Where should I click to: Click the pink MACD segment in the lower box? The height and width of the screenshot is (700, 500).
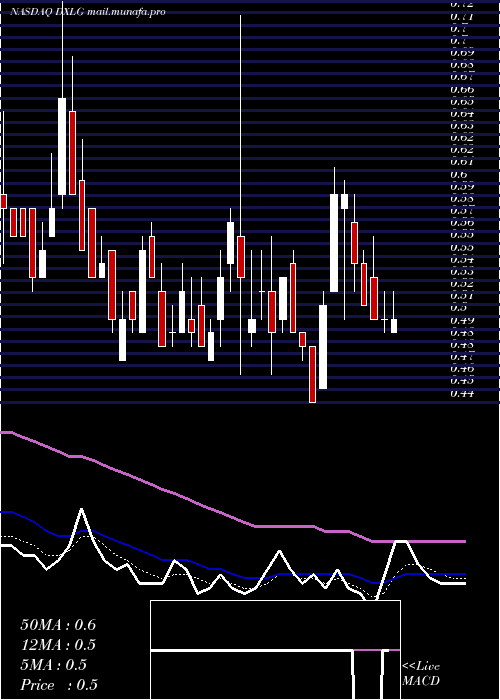[x=377, y=650]
